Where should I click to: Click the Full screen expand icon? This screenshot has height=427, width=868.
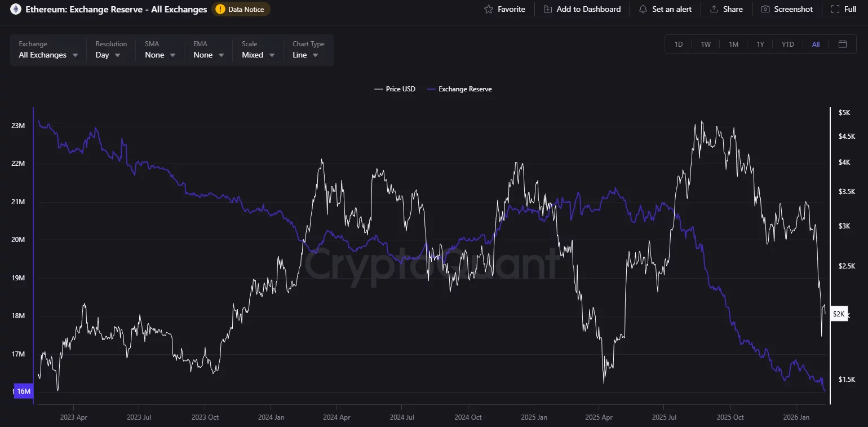coord(836,9)
